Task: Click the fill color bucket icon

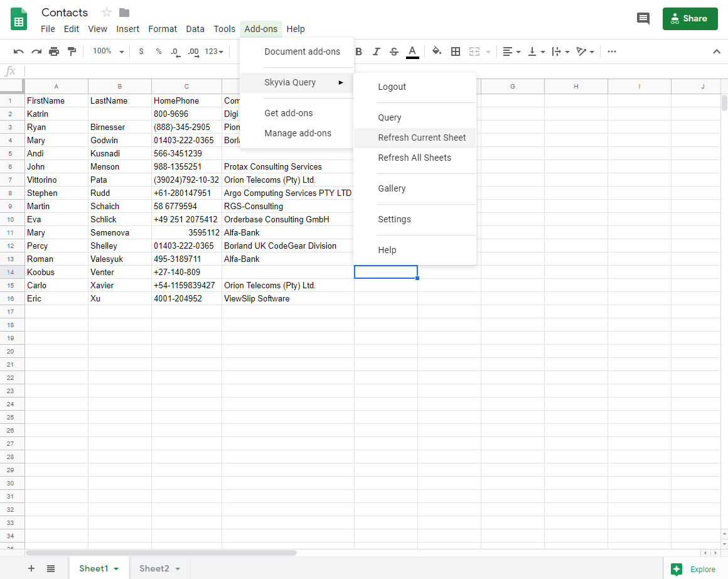Action: point(437,51)
